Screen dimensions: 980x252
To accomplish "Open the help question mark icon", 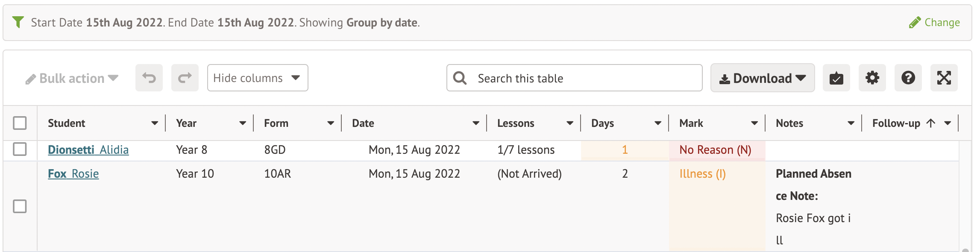I will pos(908,78).
